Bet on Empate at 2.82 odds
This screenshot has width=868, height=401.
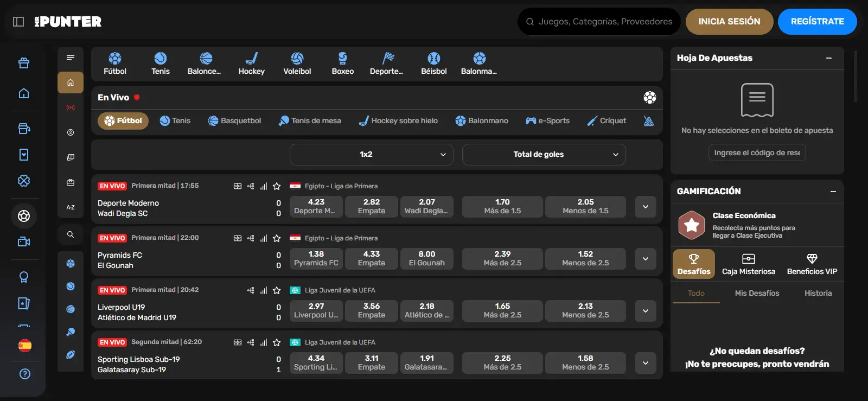(x=372, y=207)
